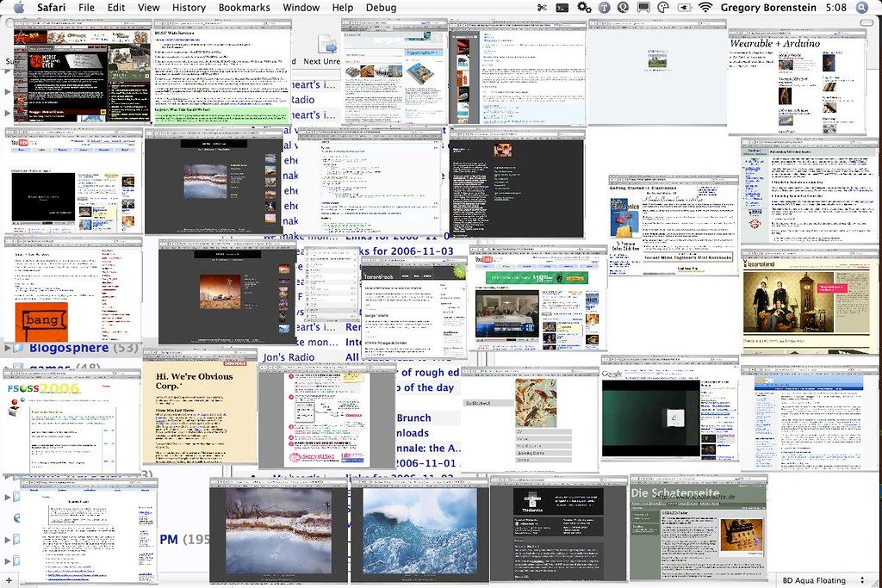
Task: Open the Debug menu
Action: tap(381, 8)
